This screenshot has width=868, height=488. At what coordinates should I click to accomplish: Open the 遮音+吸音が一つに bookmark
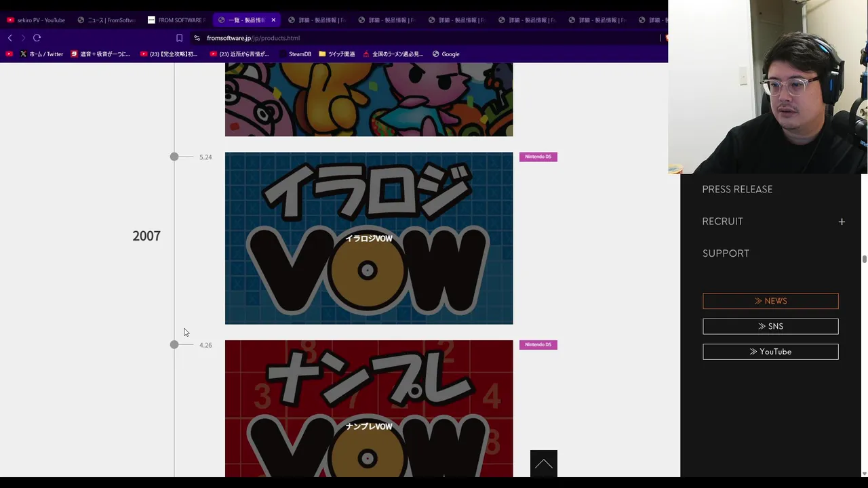click(x=100, y=54)
